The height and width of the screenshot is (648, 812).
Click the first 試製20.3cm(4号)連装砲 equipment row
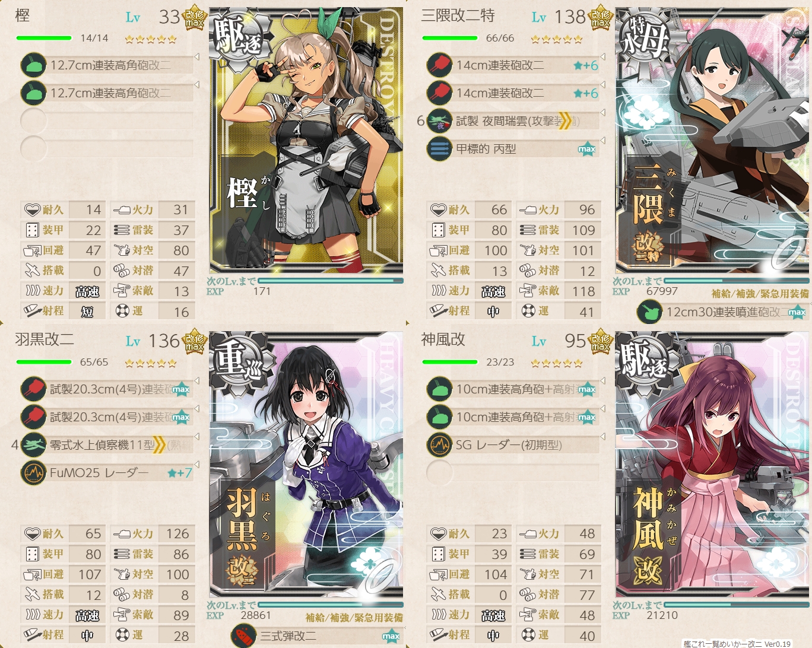(107, 389)
